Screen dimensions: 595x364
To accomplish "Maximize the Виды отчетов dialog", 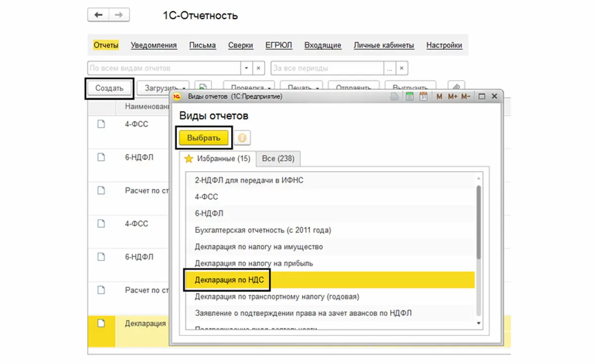I will (x=481, y=97).
